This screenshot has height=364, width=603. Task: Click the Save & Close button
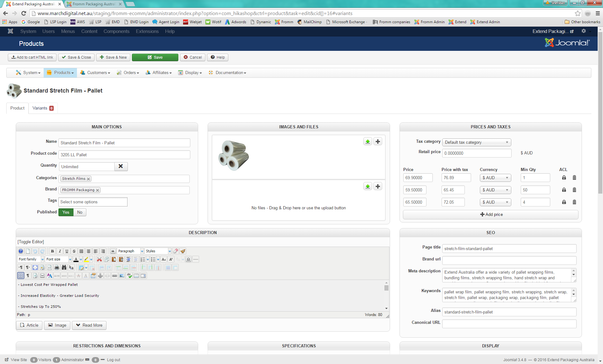tap(76, 57)
